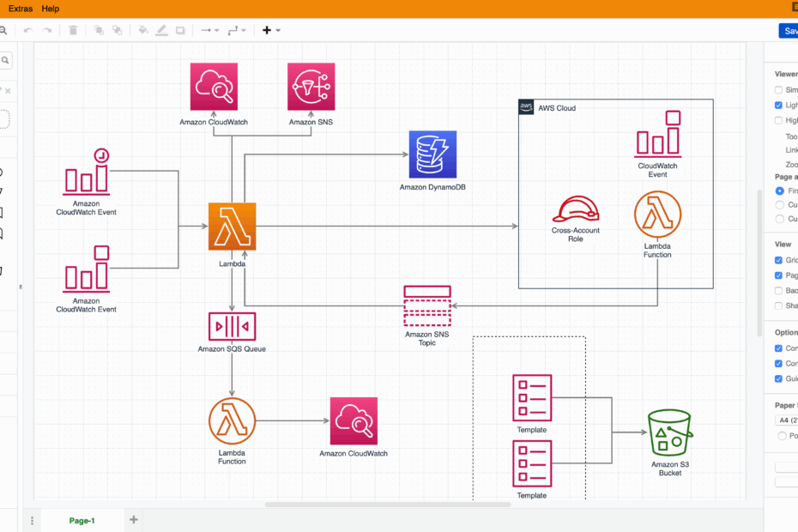Click the 'Amazon SNS Topic' label text
Screen dimensions: 798x532
427,339
